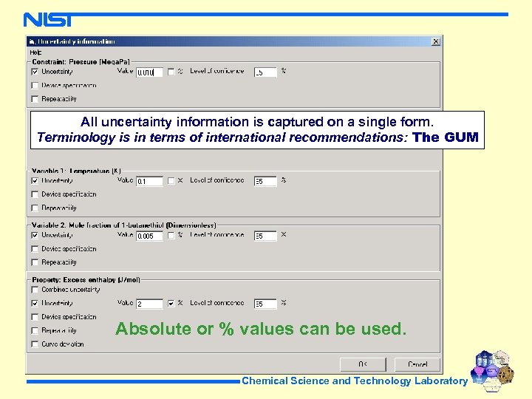Click the Pressure uncertainty Value field
532x399 pixels.
tap(149, 72)
